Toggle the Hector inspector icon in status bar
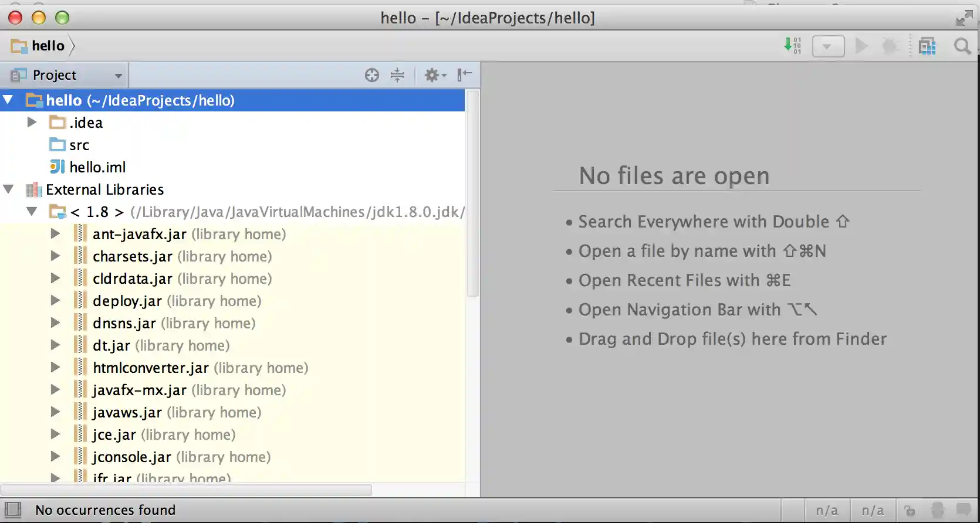Screen dimensions: 980x523 point(937,510)
